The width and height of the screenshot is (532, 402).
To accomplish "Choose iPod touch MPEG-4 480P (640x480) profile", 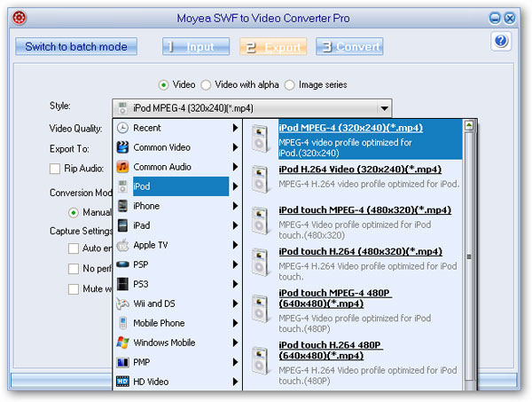I will coord(335,298).
